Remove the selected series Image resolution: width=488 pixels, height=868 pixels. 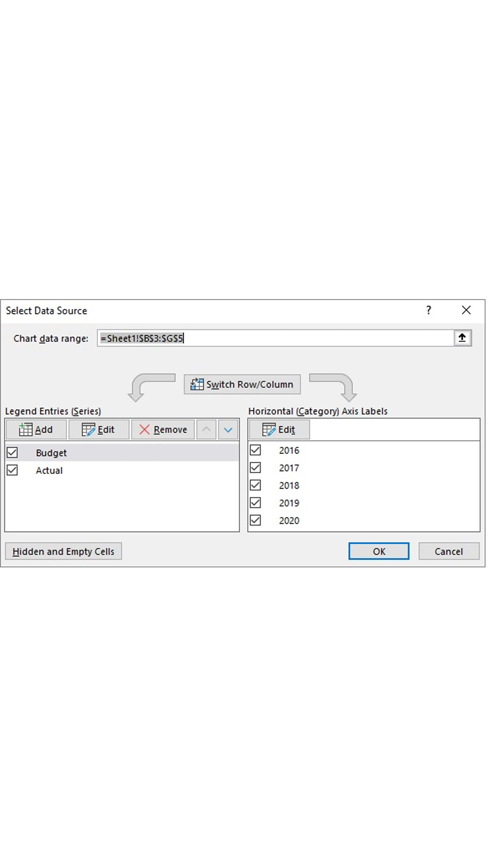[163, 430]
